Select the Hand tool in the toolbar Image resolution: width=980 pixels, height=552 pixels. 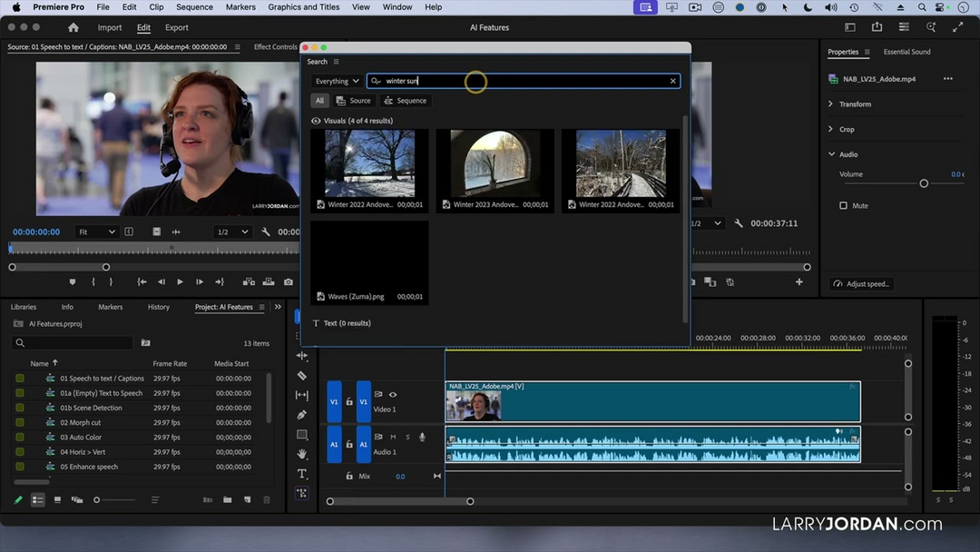click(x=302, y=454)
